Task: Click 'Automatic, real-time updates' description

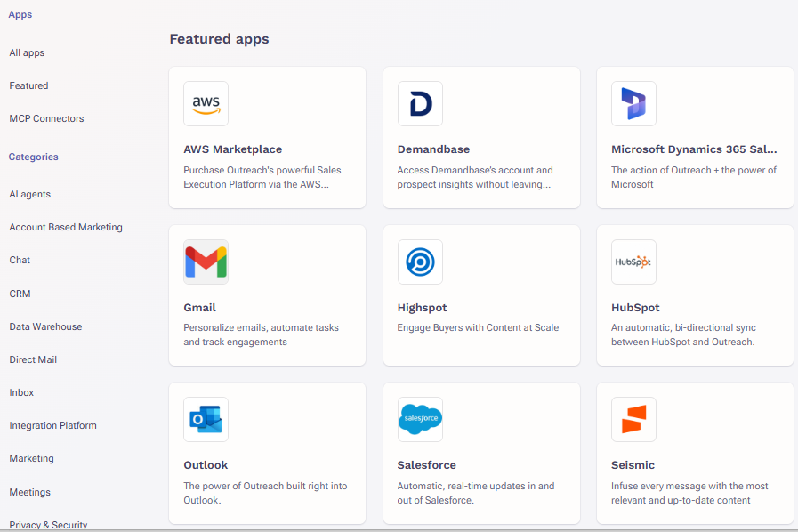Action: coord(476,493)
